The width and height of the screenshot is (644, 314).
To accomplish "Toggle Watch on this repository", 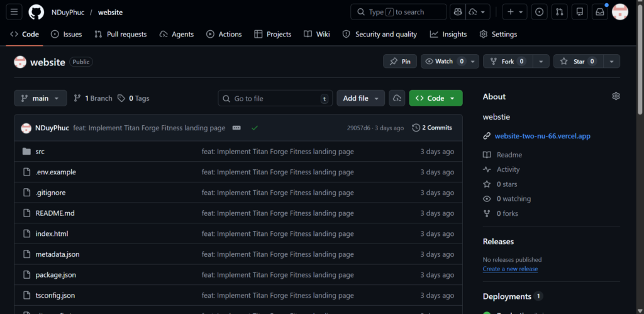I will coord(439,61).
